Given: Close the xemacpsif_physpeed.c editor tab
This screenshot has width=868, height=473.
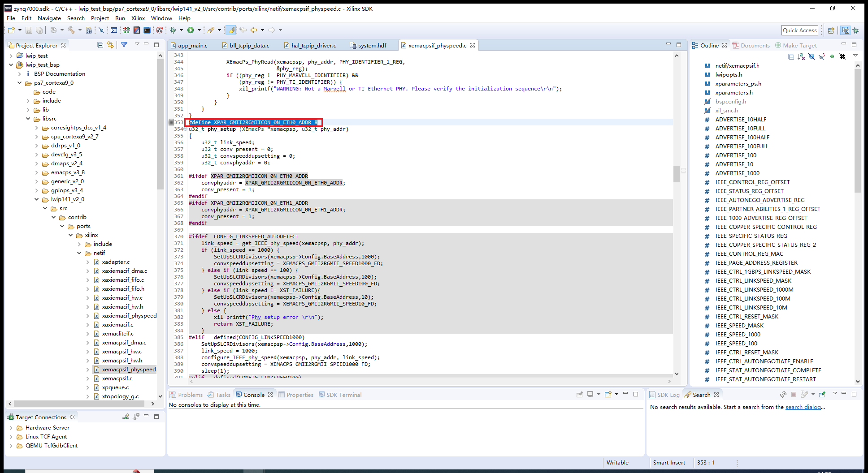Looking at the screenshot, I should pos(473,45).
